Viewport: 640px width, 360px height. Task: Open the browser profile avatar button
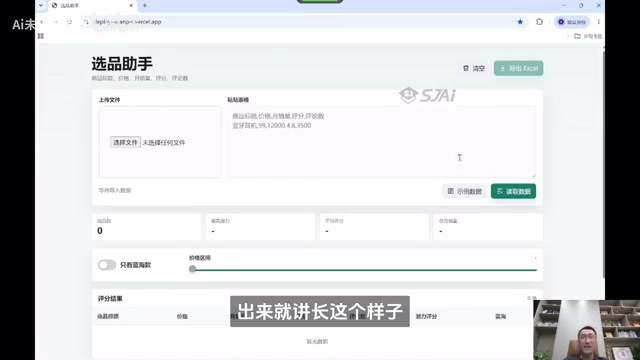572,22
